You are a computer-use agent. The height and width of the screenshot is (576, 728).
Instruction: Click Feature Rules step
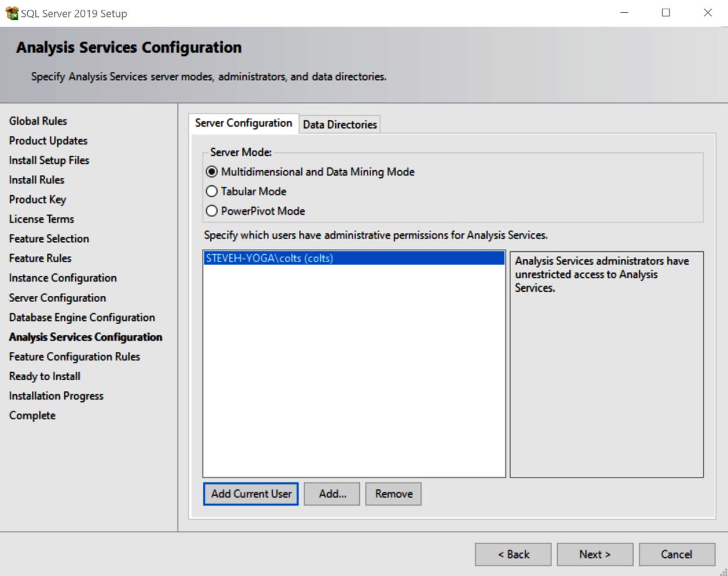coord(41,258)
